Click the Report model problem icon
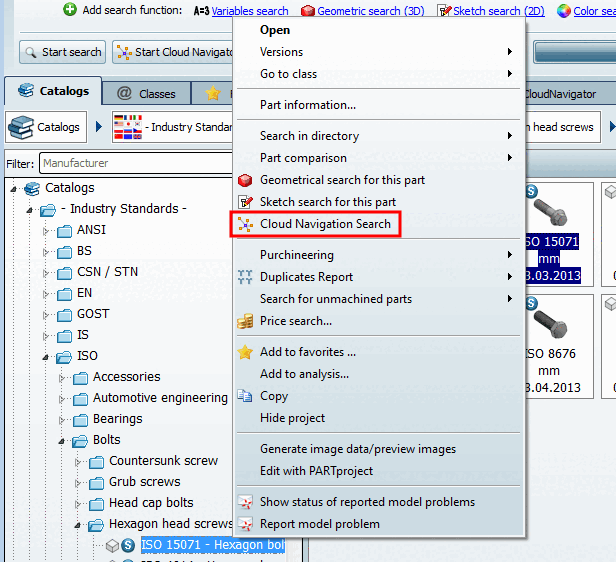616x562 pixels. click(245, 524)
